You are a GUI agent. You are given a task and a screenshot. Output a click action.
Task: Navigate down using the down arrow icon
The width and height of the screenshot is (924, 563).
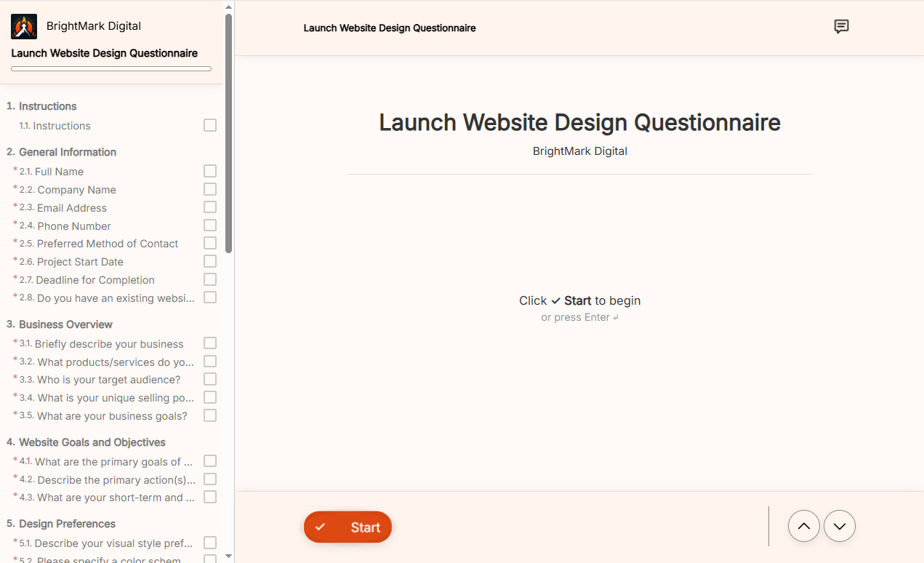click(x=840, y=525)
